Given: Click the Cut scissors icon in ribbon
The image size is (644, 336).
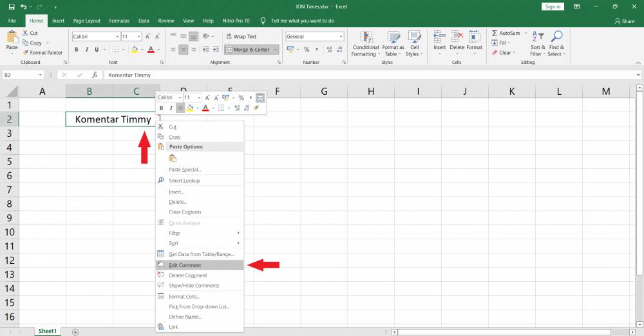Looking at the screenshot, I should click(26, 33).
